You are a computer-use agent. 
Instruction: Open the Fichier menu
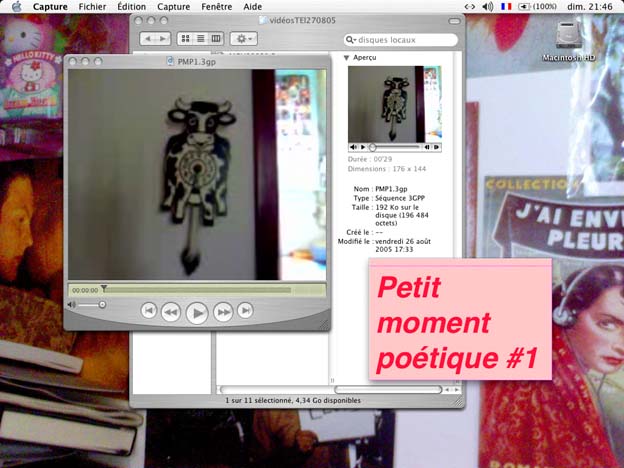(92, 7)
